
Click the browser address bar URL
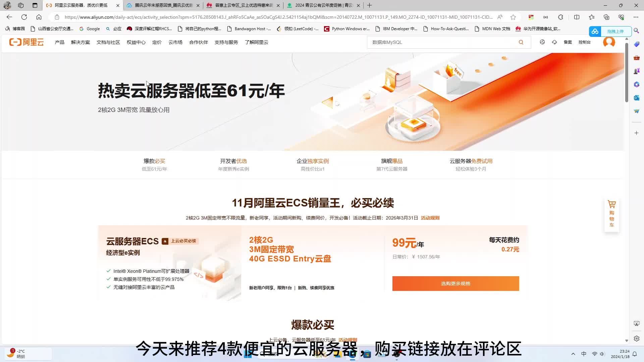(278, 17)
